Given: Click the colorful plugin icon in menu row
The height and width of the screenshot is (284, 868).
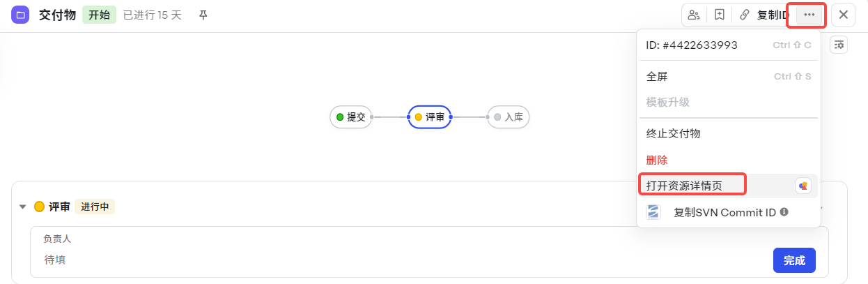Looking at the screenshot, I should (803, 186).
